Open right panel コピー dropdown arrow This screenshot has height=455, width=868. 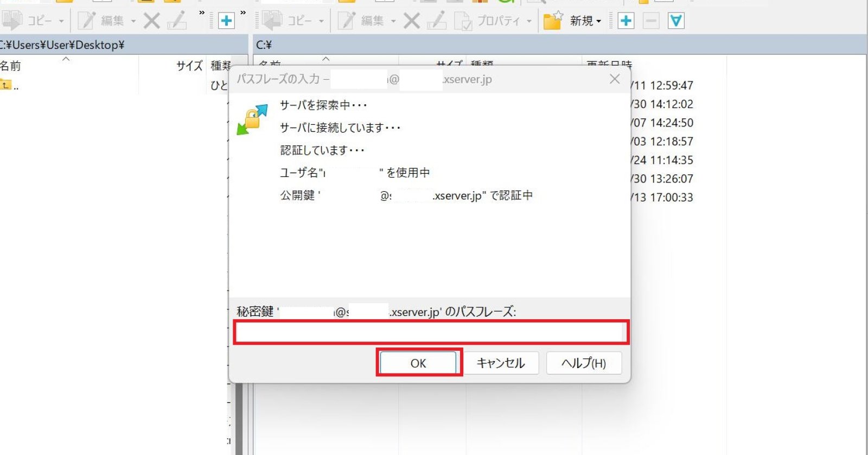tap(321, 21)
